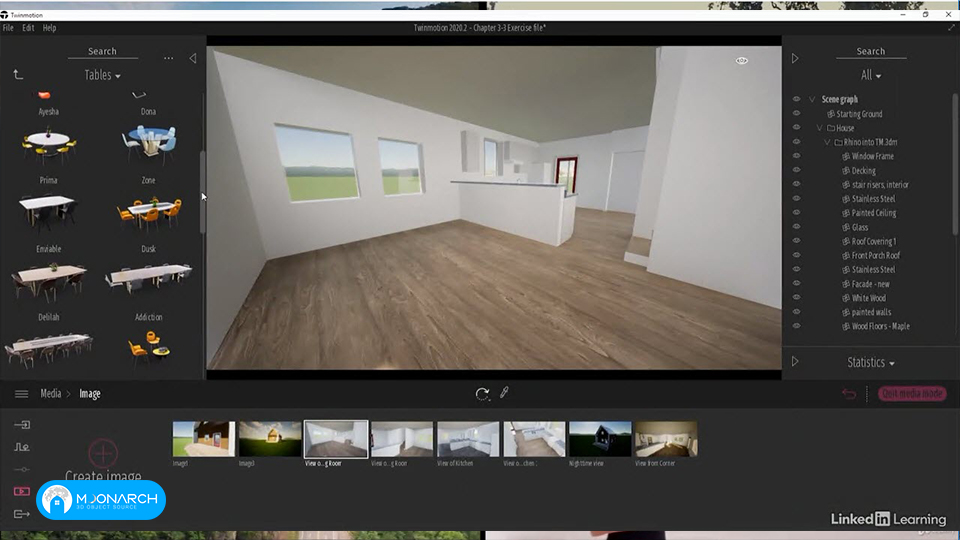
Task: Select the Prima table asset
Action: [x=48, y=147]
